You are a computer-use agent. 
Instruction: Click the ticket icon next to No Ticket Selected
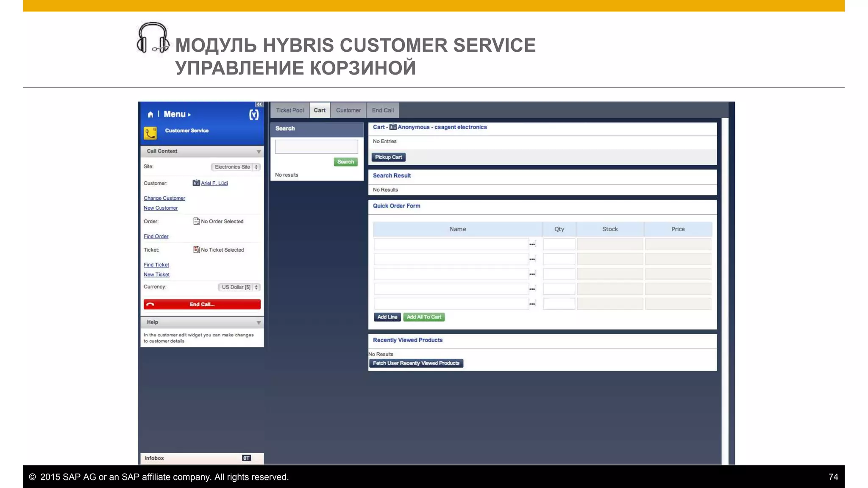pyautogui.click(x=196, y=250)
